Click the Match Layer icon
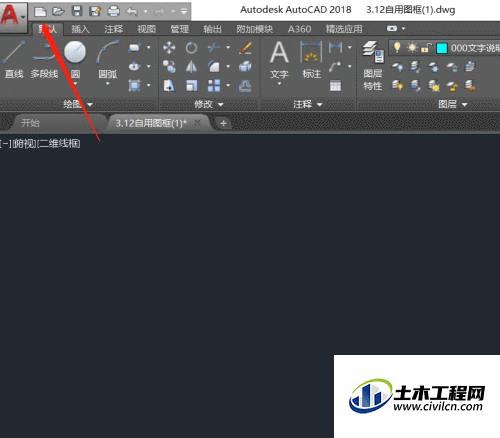The image size is (500, 438). coord(470,86)
